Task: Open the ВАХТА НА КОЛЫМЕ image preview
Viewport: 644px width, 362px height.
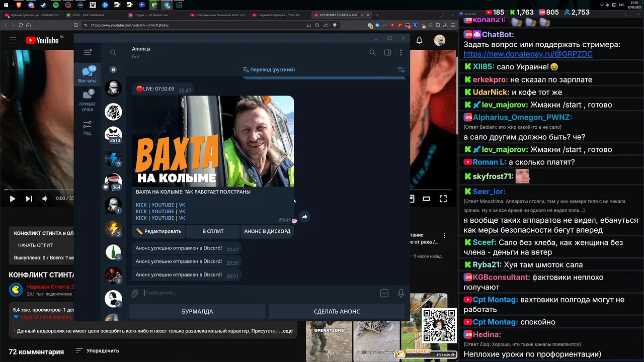Action: [213, 141]
